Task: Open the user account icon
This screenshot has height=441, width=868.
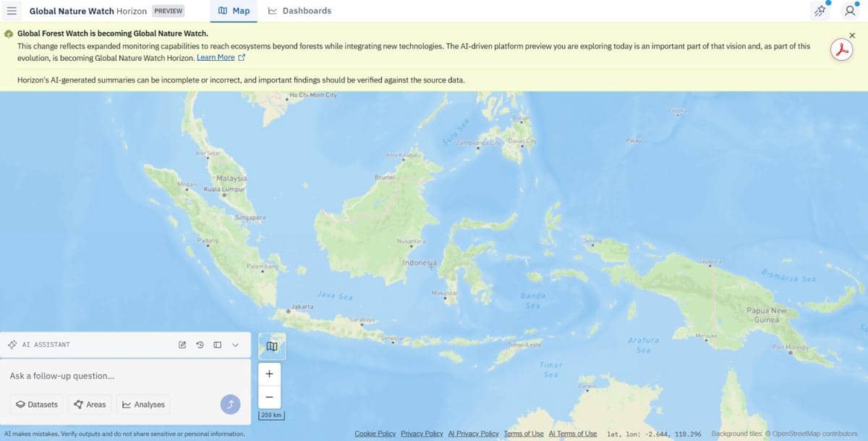Action: 850,11
